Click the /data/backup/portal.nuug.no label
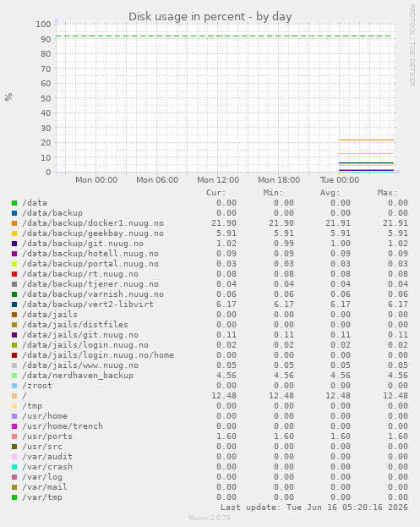The image size is (420, 527). click(90, 264)
